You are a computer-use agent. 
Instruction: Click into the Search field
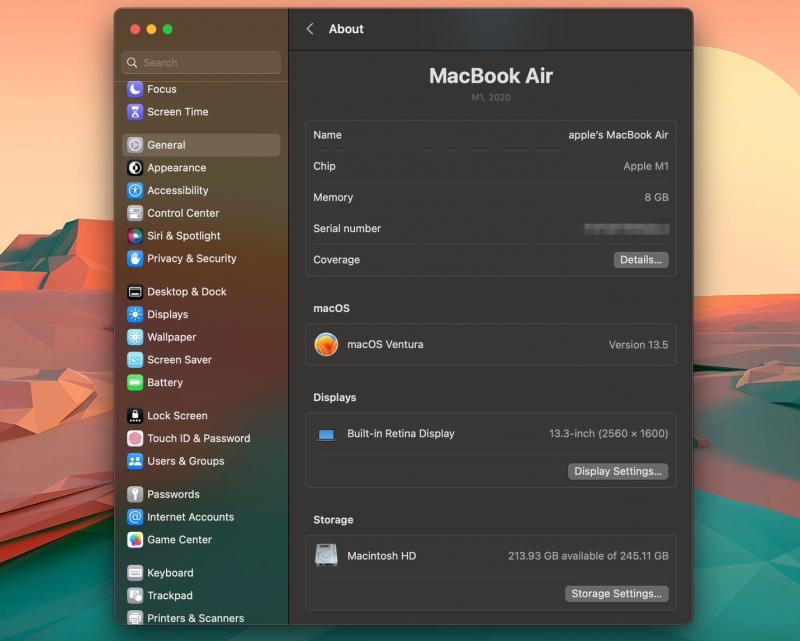[201, 62]
